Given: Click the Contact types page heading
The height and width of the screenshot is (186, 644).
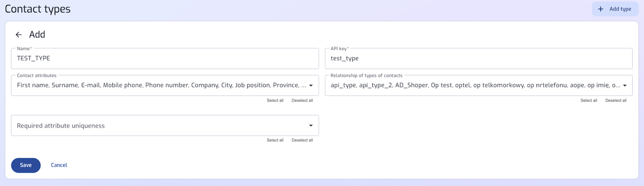Looking at the screenshot, I should click(38, 9).
